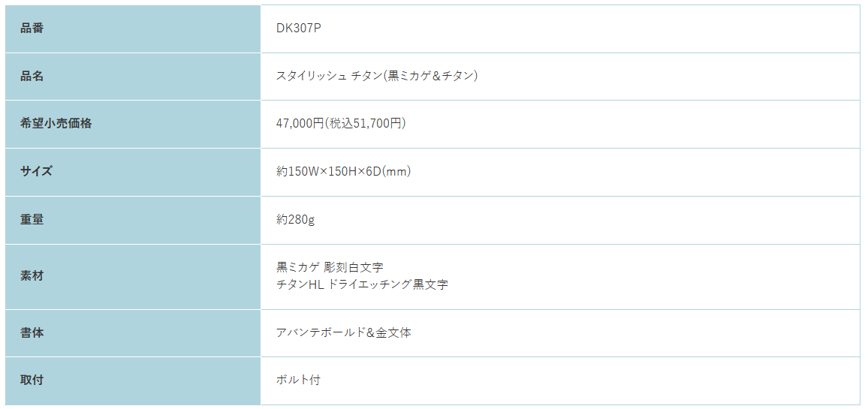Select the DK307P product number text
The width and height of the screenshot is (868, 409).
[x=298, y=29]
